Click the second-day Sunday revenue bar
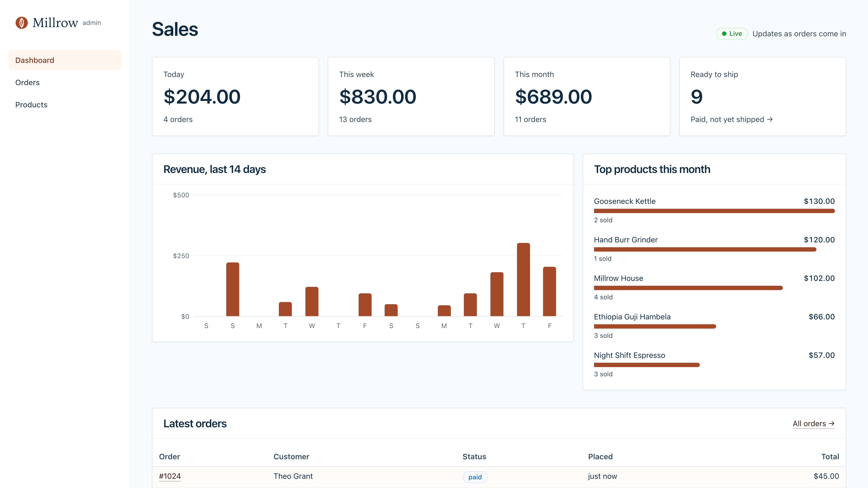 click(233, 289)
